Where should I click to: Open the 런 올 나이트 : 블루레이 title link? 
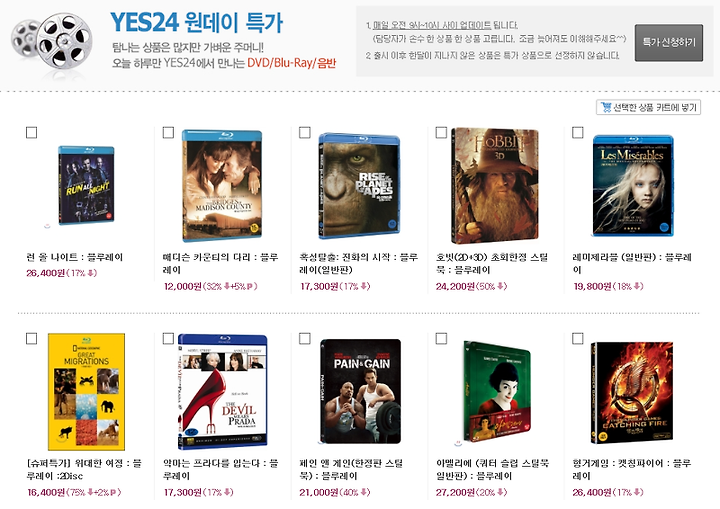[x=74, y=257]
